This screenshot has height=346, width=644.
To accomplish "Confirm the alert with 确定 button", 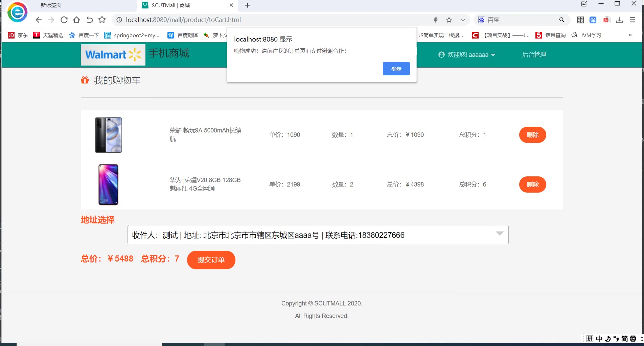I will point(396,69).
